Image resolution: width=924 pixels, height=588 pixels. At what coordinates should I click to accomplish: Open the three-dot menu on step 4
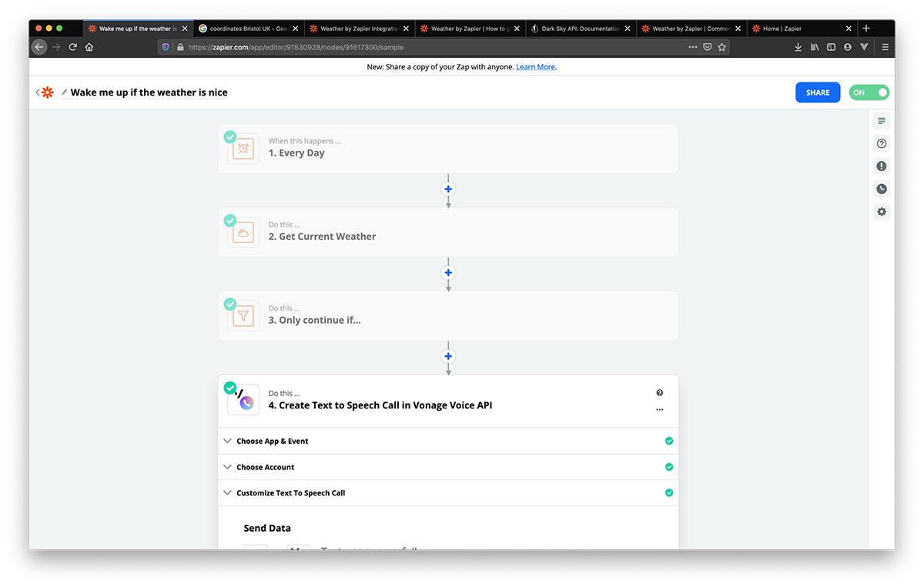(x=660, y=410)
